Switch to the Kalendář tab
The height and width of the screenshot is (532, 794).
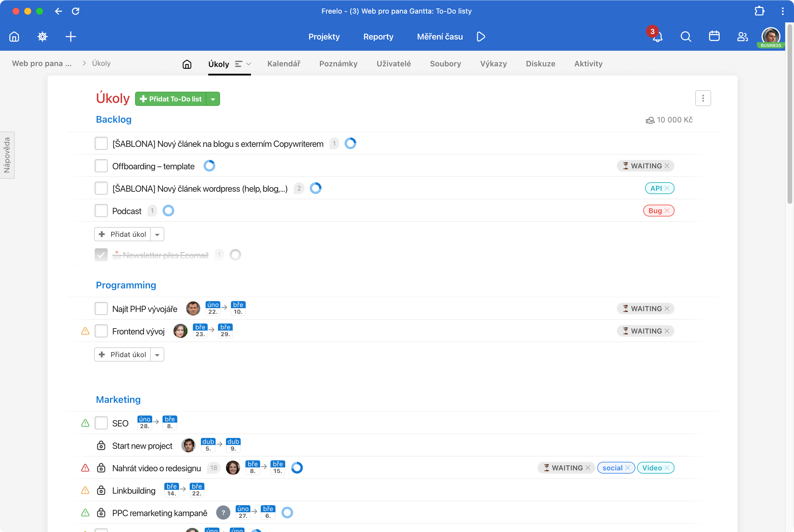pos(284,64)
